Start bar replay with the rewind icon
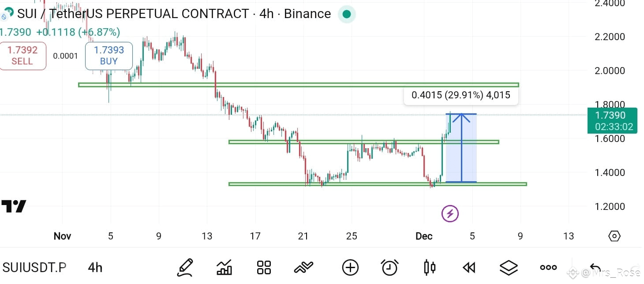The height and width of the screenshot is (284, 644). pos(469,267)
